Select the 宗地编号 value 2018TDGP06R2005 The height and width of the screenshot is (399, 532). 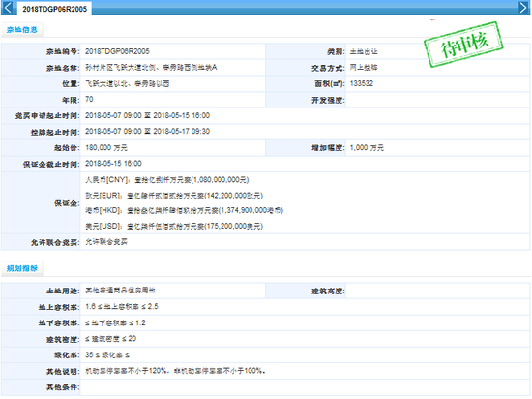click(x=117, y=51)
